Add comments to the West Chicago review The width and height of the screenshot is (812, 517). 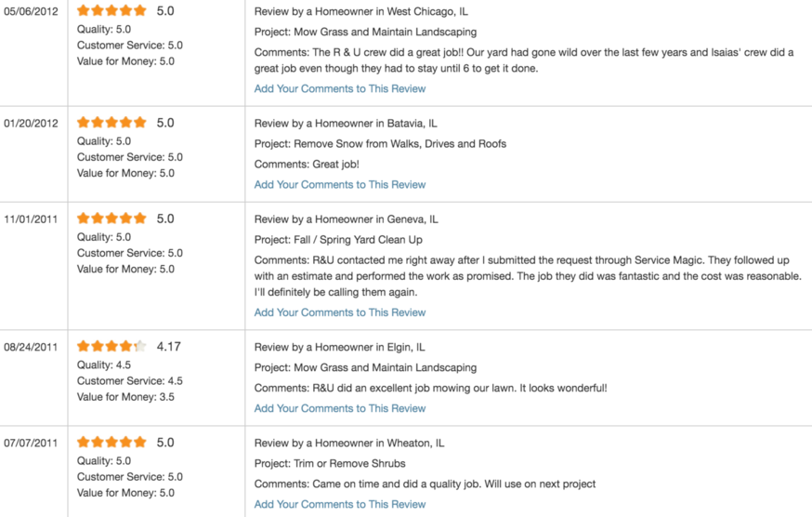(340, 88)
